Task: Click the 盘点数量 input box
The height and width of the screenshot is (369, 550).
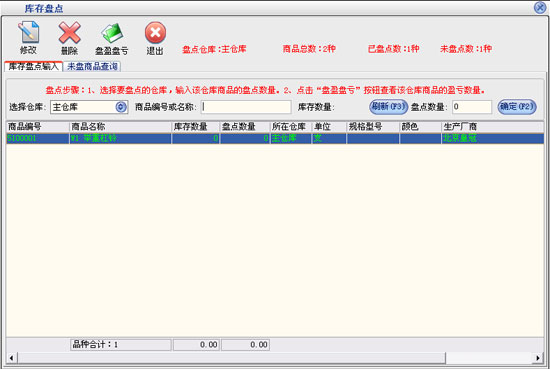Action: click(472, 107)
